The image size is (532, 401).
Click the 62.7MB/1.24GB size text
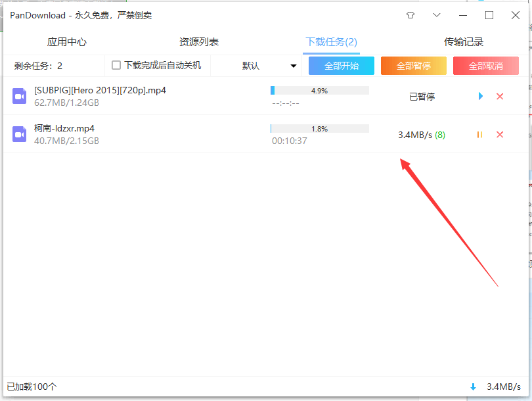66,103
